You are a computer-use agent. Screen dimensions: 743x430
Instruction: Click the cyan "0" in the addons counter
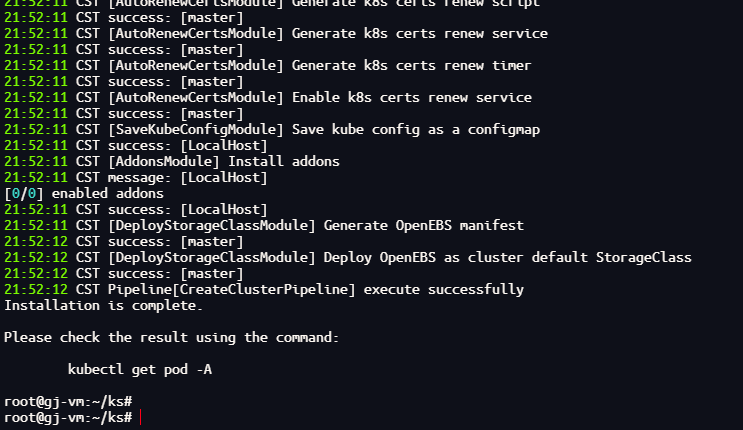click(16, 193)
